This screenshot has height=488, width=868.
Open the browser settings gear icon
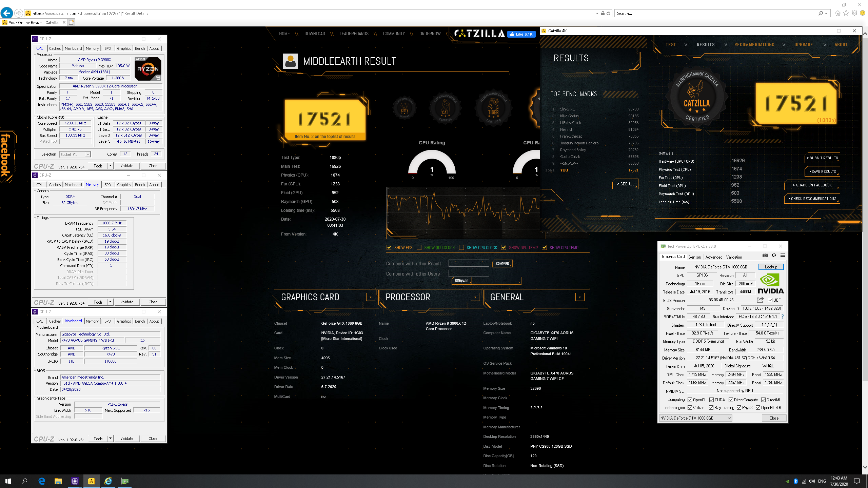coord(854,13)
